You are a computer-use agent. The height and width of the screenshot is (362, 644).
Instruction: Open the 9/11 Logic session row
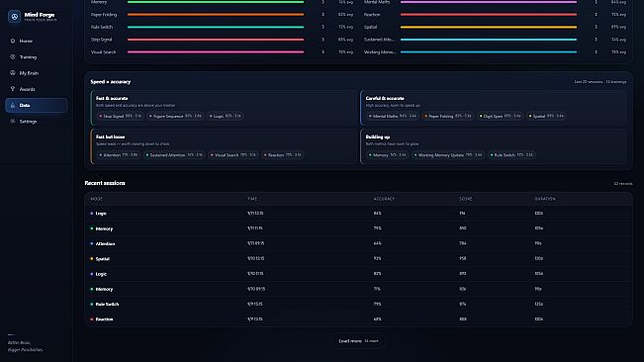coord(358,214)
